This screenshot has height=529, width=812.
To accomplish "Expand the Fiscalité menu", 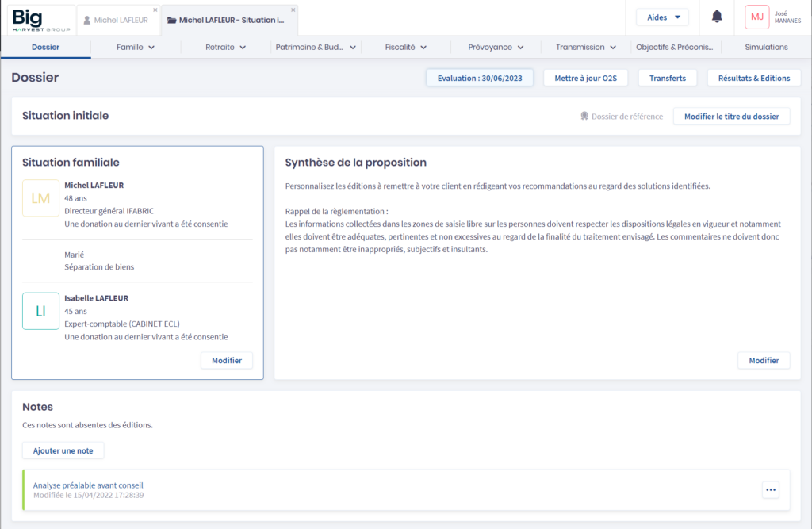I will 406,48.
